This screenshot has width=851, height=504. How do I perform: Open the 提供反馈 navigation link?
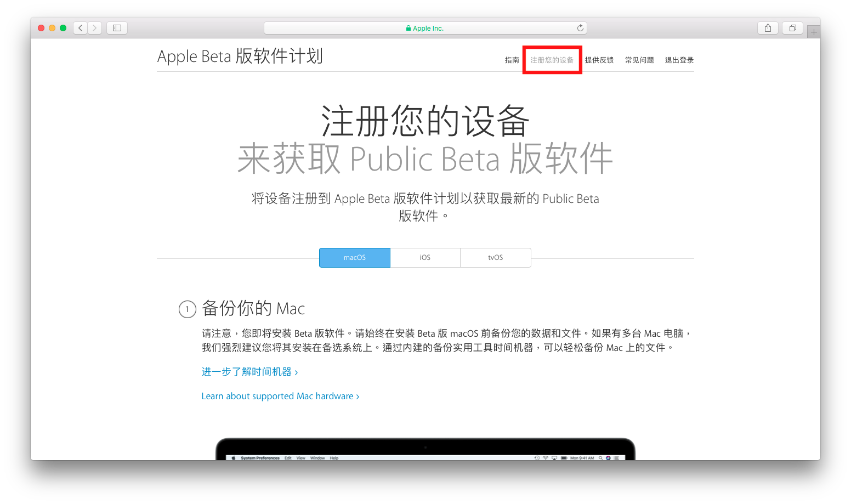click(x=599, y=60)
